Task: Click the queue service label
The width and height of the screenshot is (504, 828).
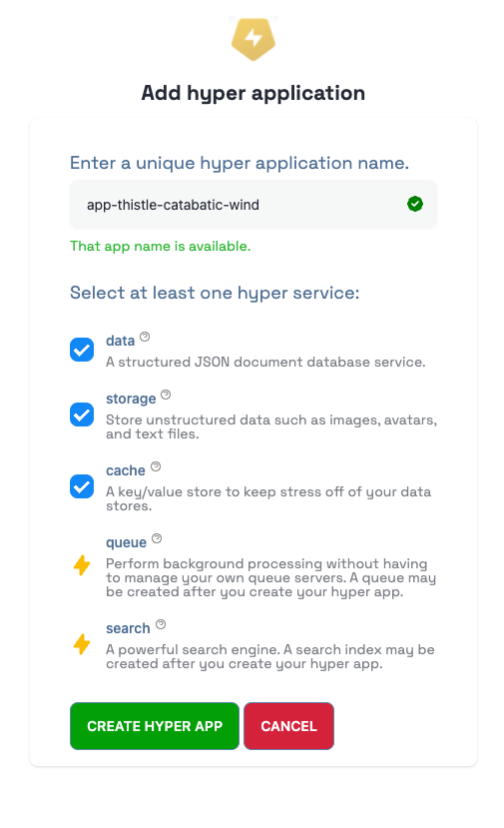Action: click(126, 542)
